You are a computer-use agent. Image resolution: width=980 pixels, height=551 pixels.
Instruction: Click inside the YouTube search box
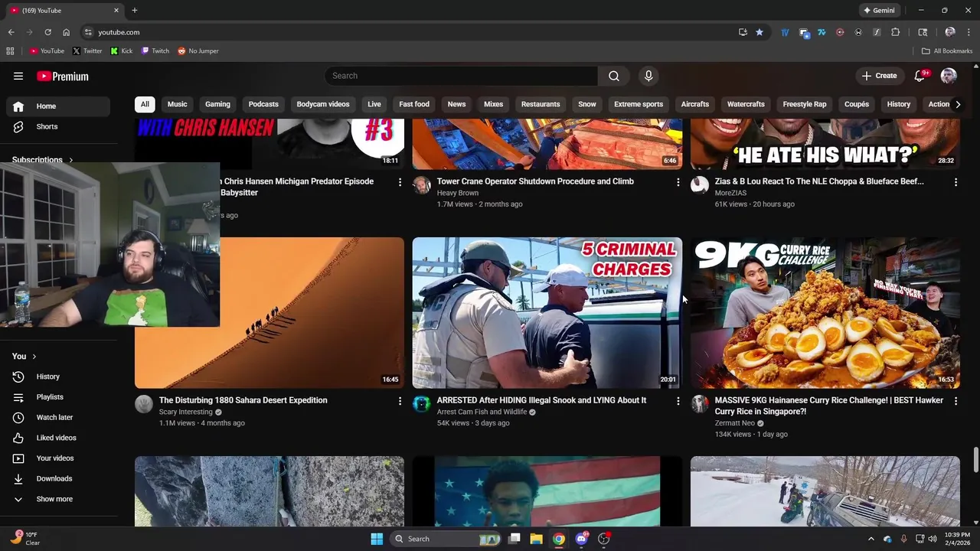pyautogui.click(x=461, y=76)
